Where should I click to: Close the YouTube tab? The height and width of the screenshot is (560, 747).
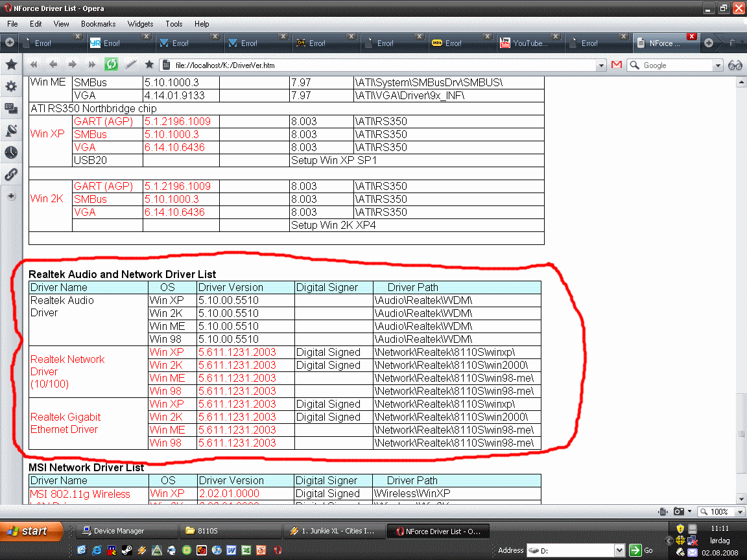tap(556, 37)
